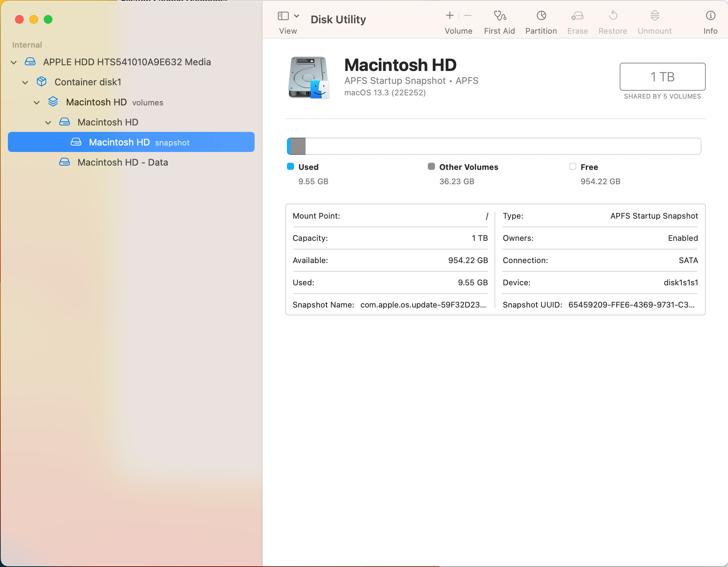Show disk Info panel

click(x=710, y=15)
